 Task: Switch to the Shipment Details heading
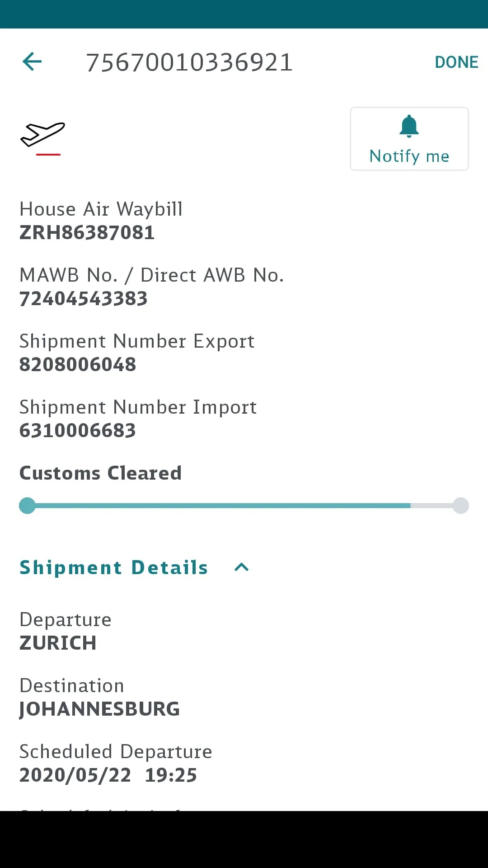coord(114,567)
